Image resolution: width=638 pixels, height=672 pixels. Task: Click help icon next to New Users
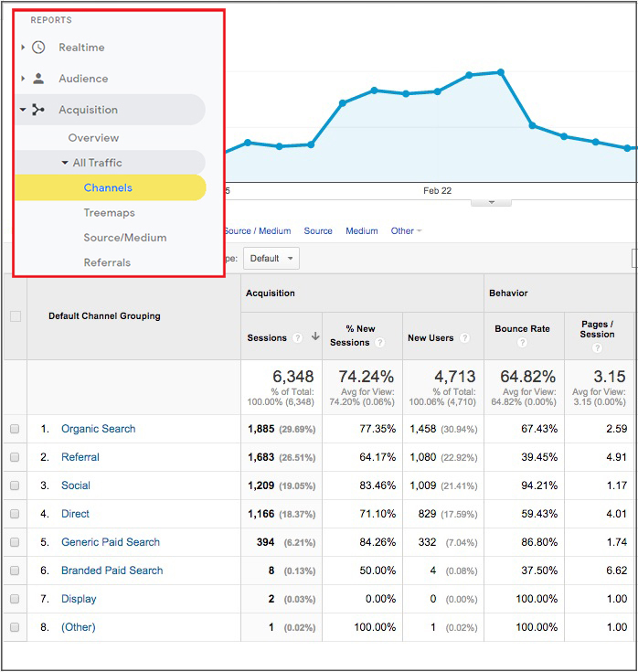(463, 338)
